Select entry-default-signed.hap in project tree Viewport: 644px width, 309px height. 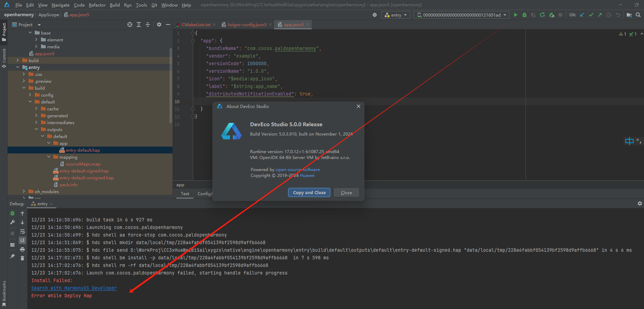tap(84, 171)
